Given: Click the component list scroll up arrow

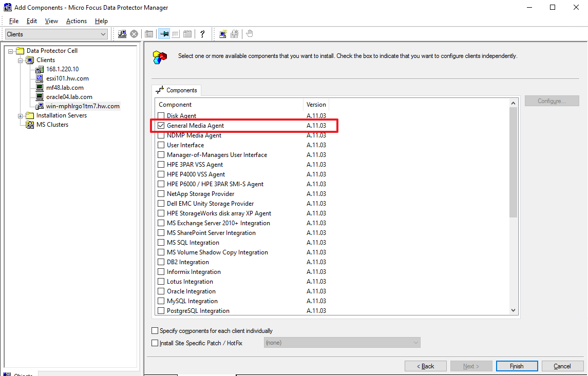Looking at the screenshot, I should [514, 103].
